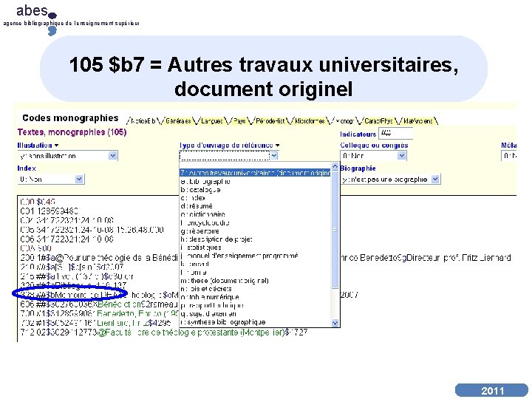Click the Indicateurs input field

[395, 133]
